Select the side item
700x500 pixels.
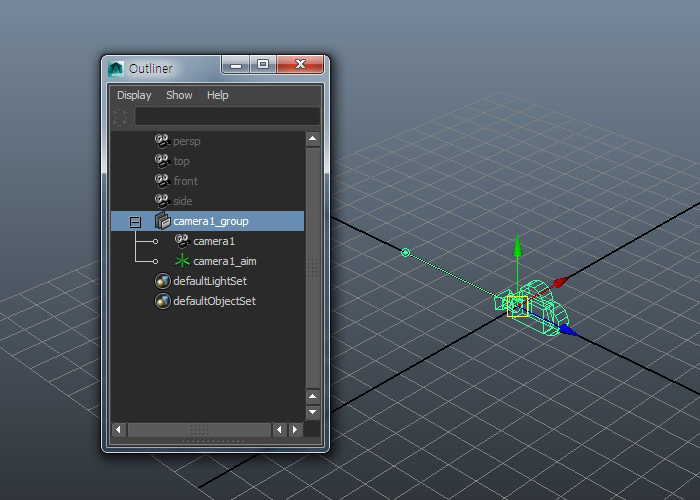tap(183, 201)
